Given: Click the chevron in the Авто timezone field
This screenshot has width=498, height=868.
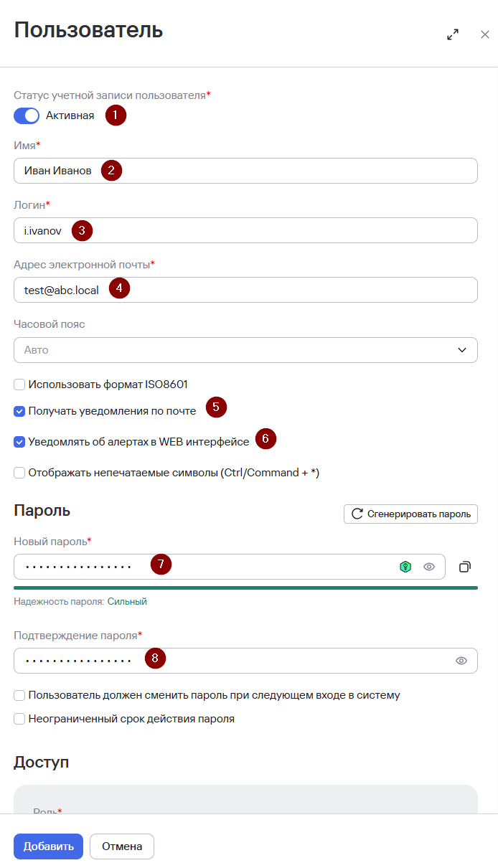Looking at the screenshot, I should [461, 350].
